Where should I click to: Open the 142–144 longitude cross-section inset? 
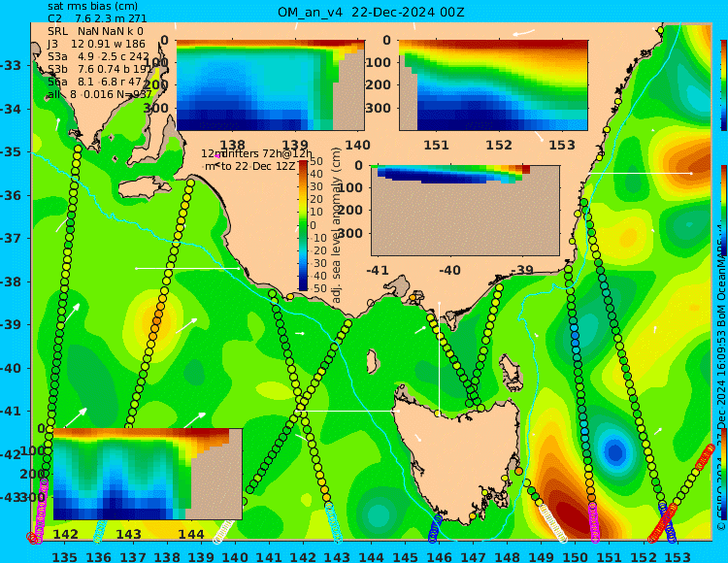pyautogui.click(x=148, y=474)
